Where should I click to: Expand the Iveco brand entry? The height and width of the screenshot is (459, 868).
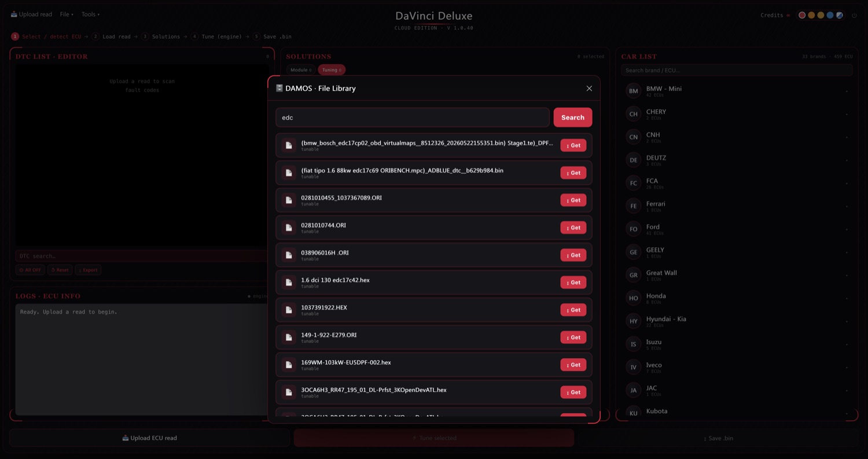(737, 367)
